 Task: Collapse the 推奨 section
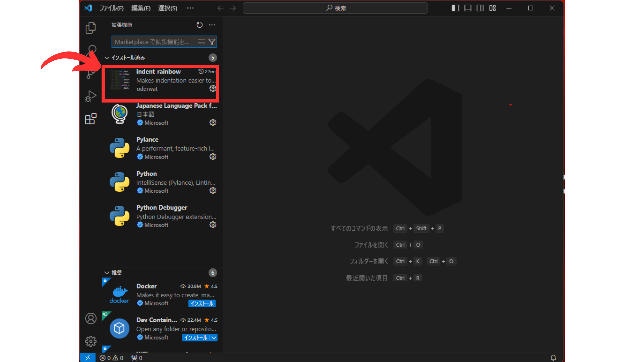(x=107, y=273)
